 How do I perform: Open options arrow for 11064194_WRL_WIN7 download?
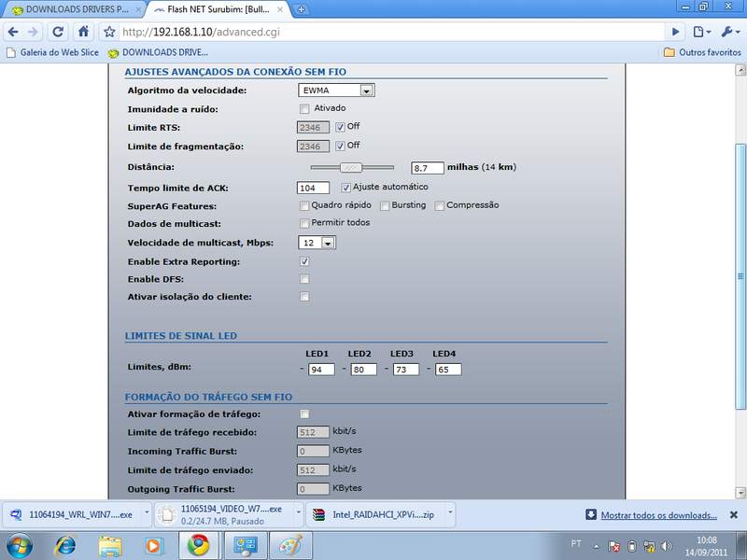[x=147, y=512]
